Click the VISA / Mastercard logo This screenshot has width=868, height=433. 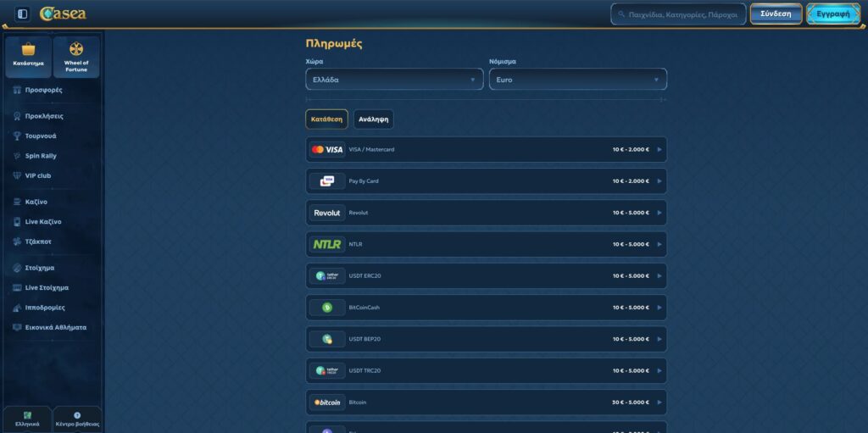tap(327, 150)
